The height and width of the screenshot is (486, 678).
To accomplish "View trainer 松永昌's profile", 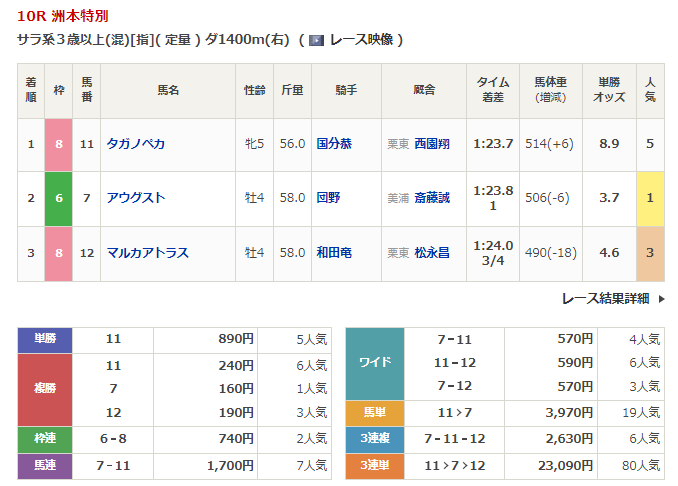I will point(432,253).
